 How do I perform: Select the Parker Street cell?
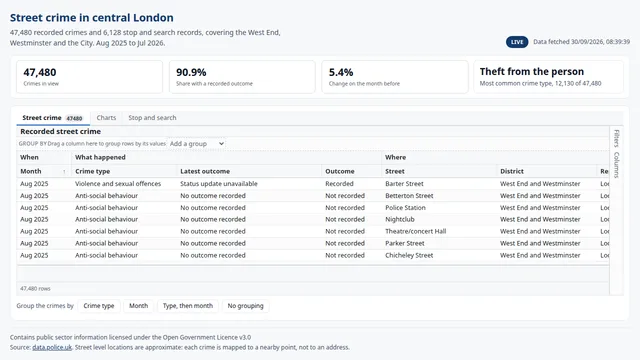(439, 243)
